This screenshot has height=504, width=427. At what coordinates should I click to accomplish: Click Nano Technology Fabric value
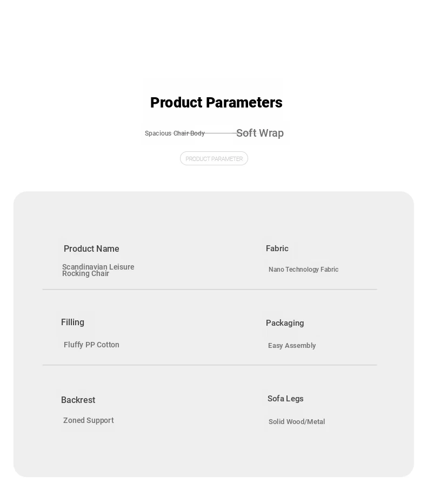pos(304,270)
